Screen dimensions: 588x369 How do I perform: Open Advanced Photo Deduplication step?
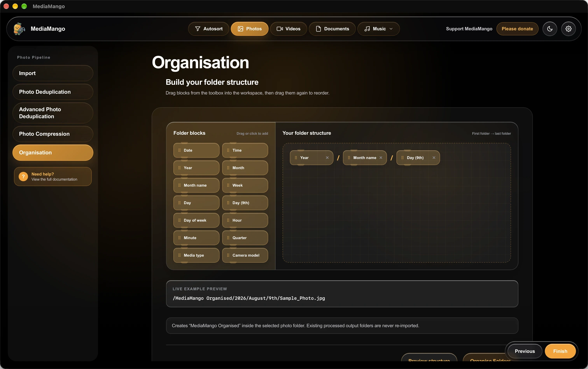pyautogui.click(x=53, y=113)
